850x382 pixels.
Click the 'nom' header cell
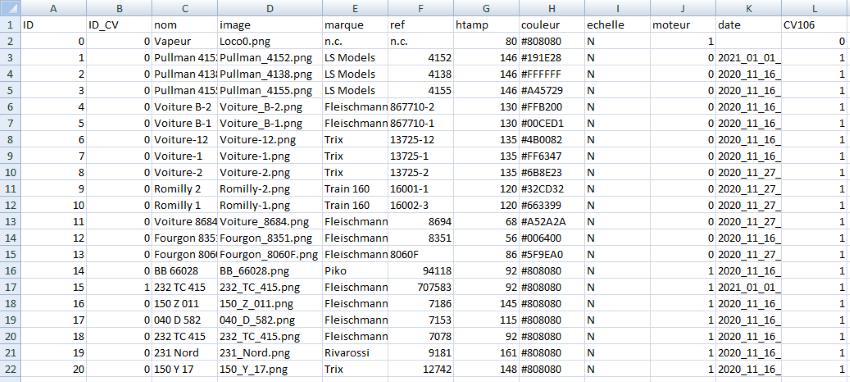pos(185,25)
